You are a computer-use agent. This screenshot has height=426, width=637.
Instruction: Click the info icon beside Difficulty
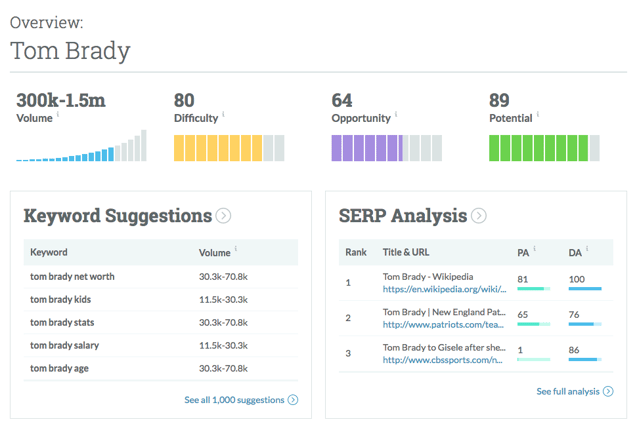point(223,114)
